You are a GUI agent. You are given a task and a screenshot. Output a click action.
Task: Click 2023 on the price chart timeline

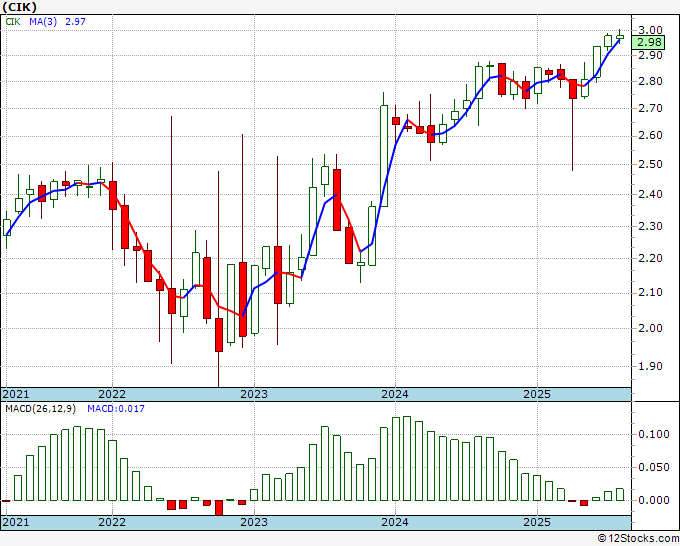tap(254, 394)
